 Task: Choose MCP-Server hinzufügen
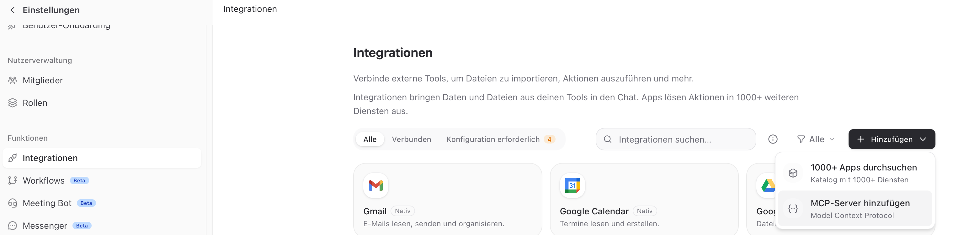(855, 209)
